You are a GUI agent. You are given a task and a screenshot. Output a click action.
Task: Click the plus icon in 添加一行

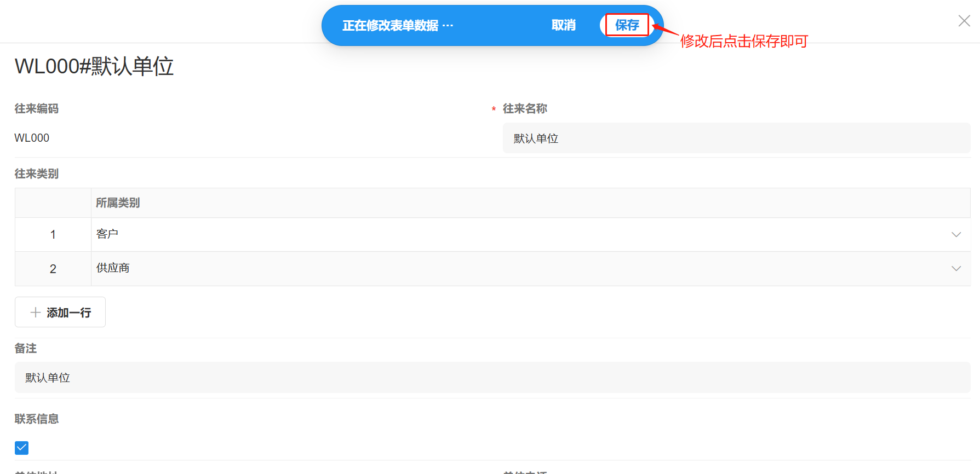click(x=36, y=312)
